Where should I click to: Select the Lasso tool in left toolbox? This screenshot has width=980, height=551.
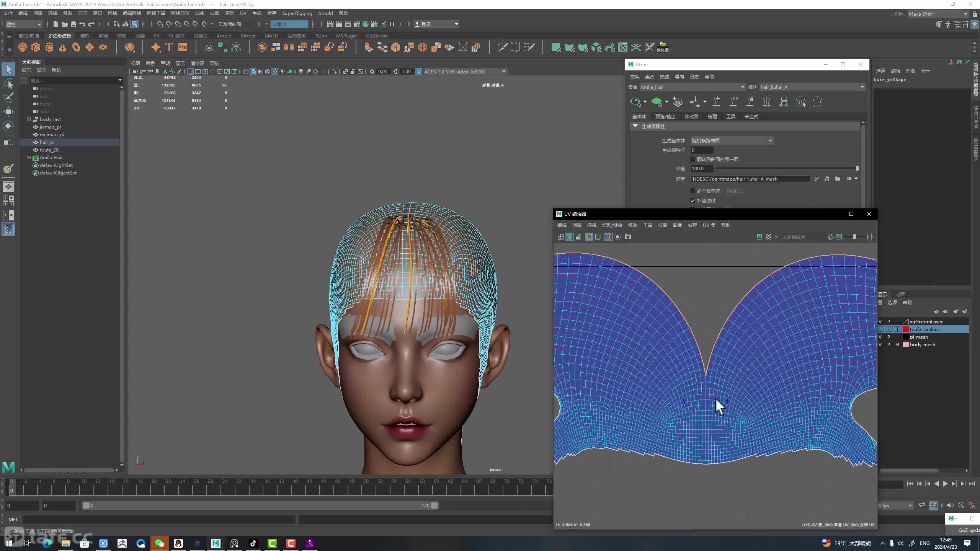click(8, 83)
